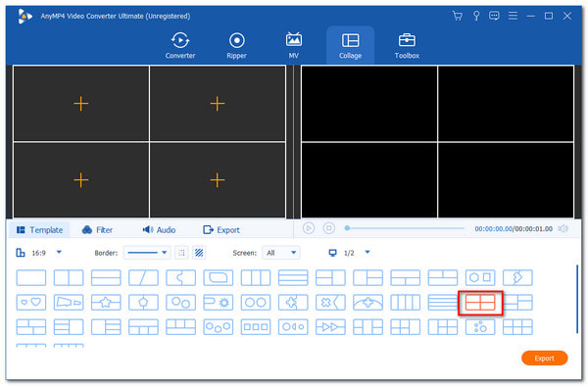Play the collage preview
Screen dimensions: 588x386
[309, 228]
